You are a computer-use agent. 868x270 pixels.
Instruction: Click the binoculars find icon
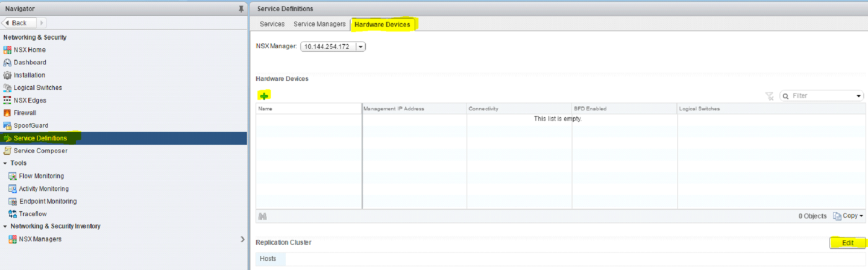[x=262, y=216]
